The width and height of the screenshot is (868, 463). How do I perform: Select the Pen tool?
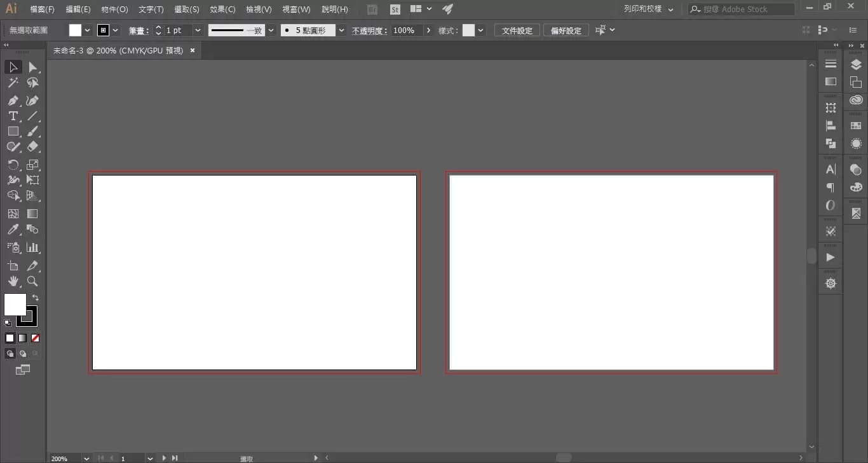point(13,100)
